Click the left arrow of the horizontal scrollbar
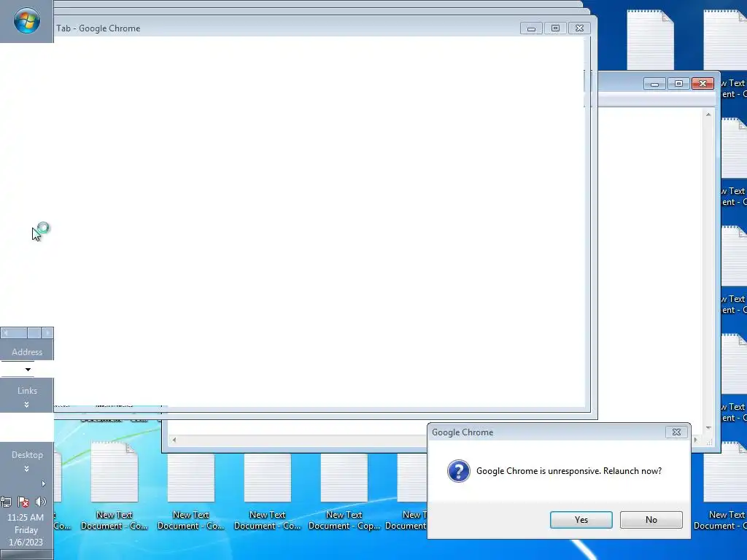 [174, 440]
